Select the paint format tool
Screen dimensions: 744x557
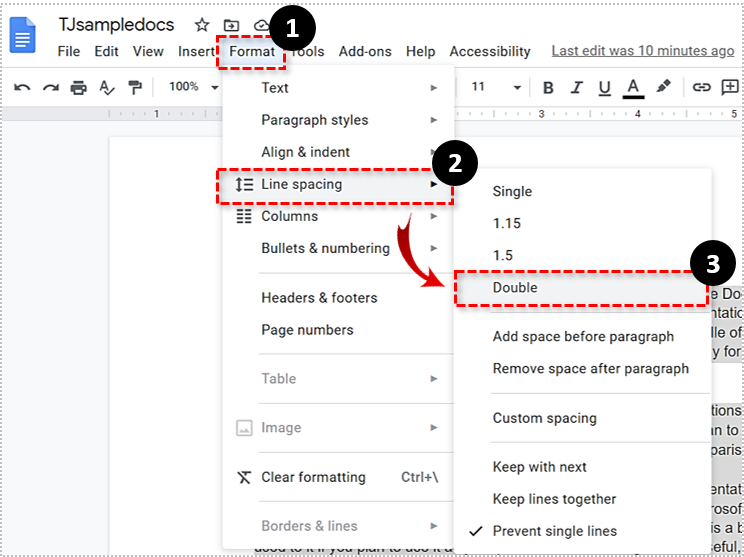(x=135, y=87)
